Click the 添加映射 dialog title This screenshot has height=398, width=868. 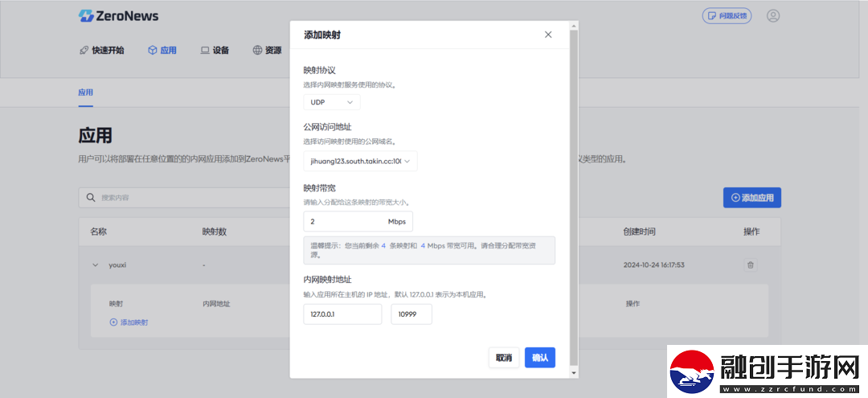click(x=322, y=35)
